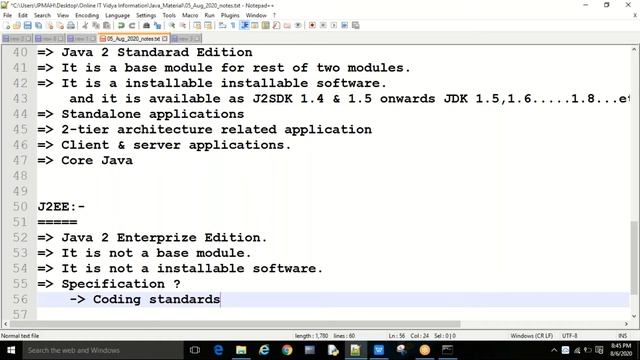Open the Plugins menu
Screen dimensions: 640x360
pos(230,15)
